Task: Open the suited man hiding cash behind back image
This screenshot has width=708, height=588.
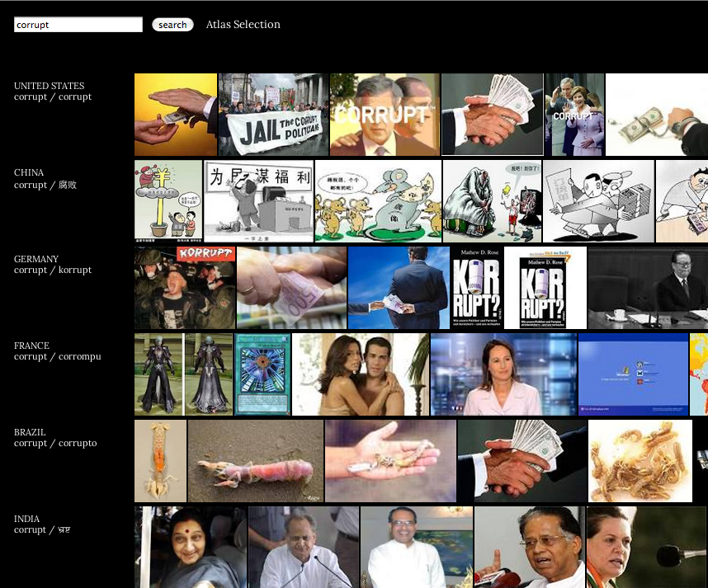Action: coord(399,288)
